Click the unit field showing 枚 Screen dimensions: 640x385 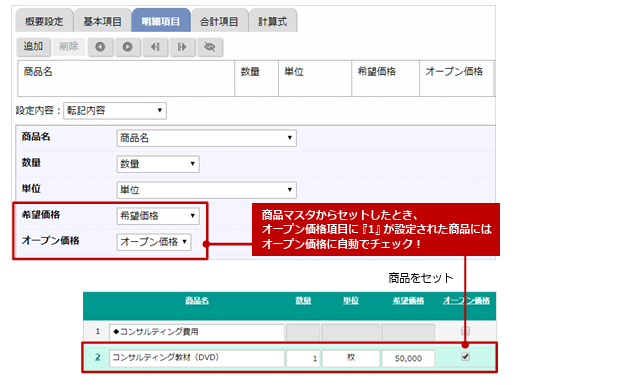point(351,358)
